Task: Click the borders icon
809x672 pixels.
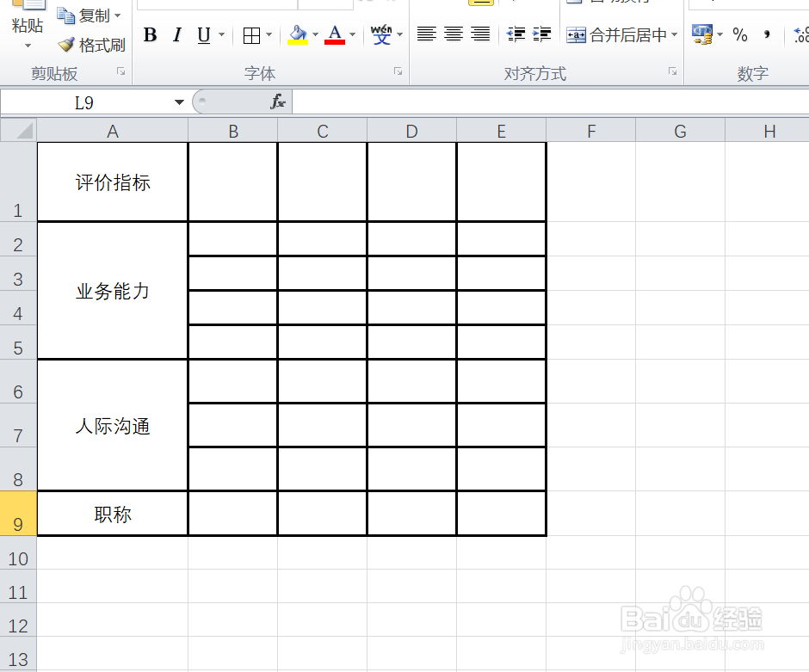Action: [251, 35]
